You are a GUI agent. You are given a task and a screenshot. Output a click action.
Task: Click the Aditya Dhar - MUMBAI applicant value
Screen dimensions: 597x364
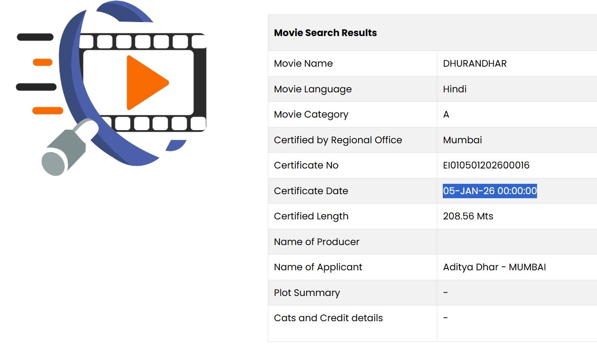(494, 267)
